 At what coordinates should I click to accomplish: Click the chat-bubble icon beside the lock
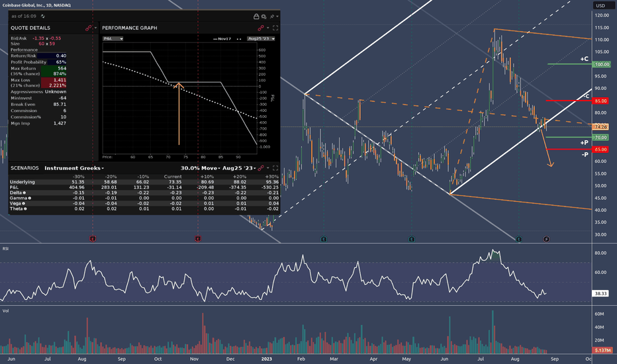[263, 17]
